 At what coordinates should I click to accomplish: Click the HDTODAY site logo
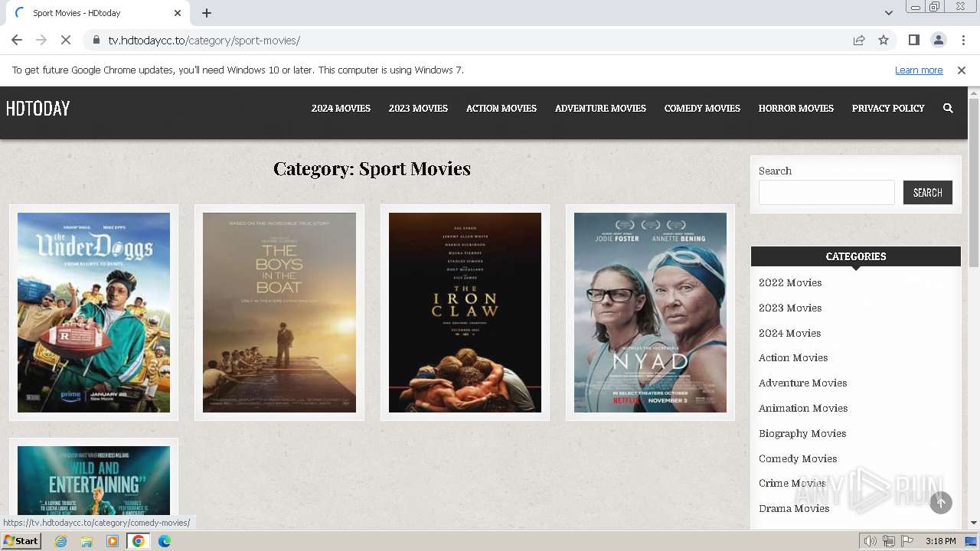38,109
